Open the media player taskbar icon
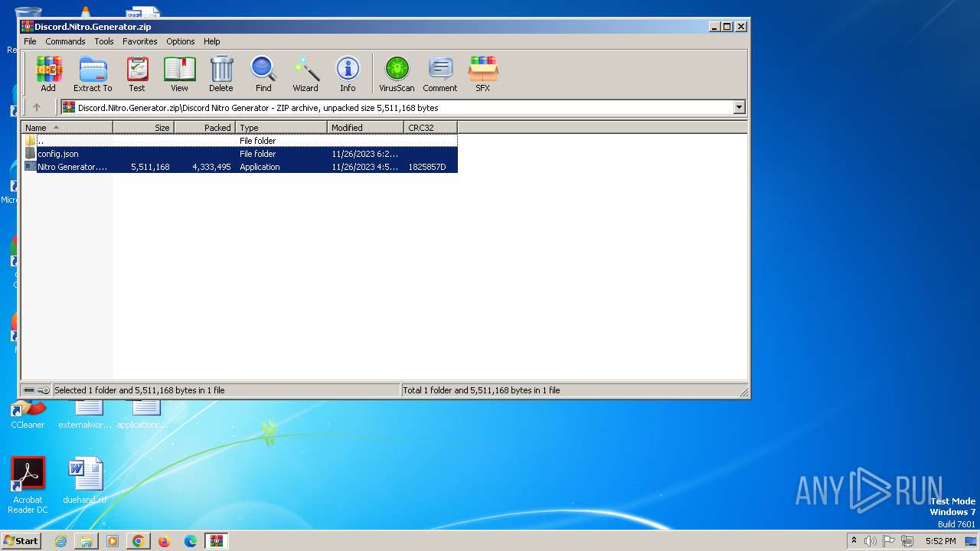Viewport: 980px width, 551px height. [x=113, y=541]
